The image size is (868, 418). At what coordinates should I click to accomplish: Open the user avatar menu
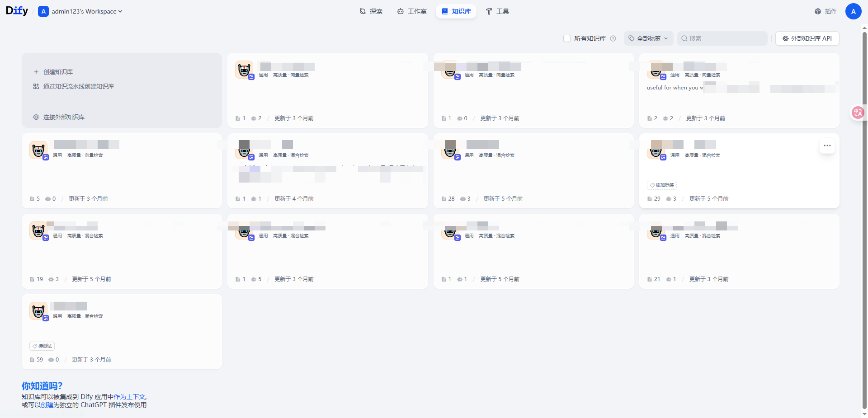pyautogui.click(x=853, y=11)
